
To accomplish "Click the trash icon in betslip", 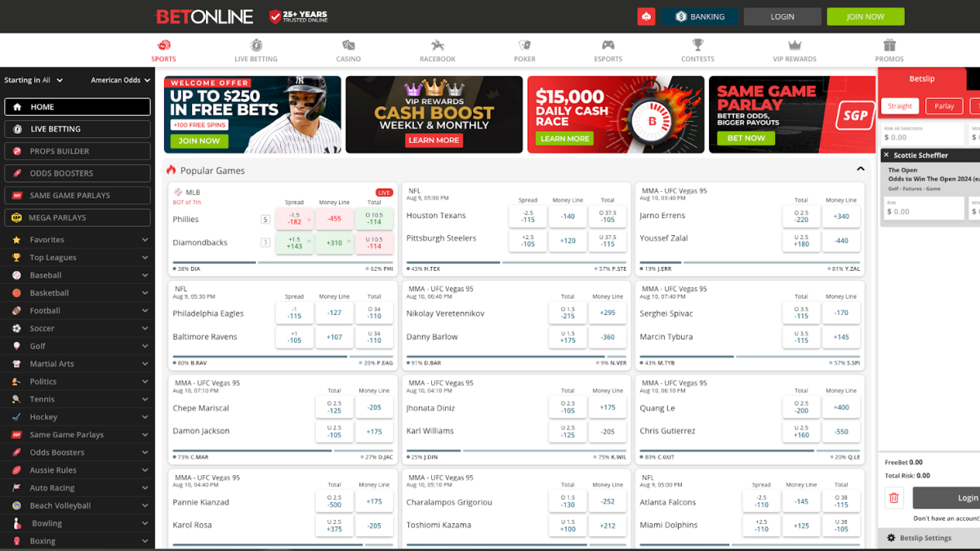I will point(893,497).
